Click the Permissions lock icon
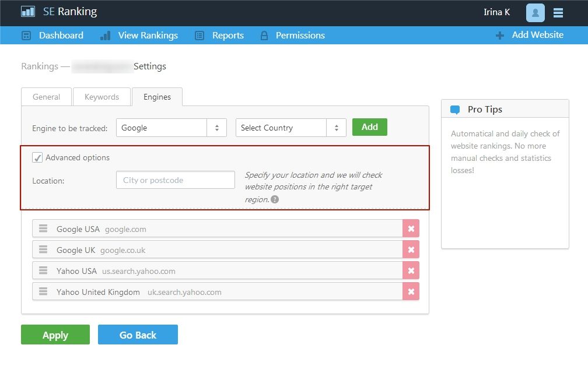 pos(264,36)
